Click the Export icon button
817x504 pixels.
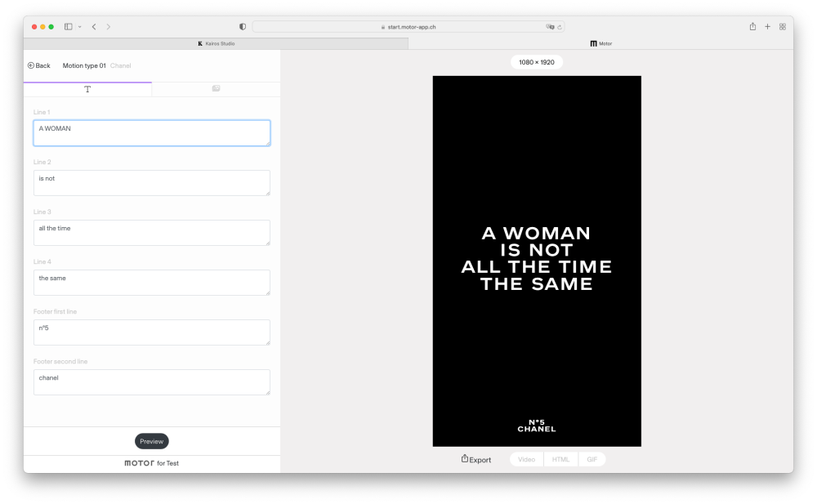click(x=475, y=459)
